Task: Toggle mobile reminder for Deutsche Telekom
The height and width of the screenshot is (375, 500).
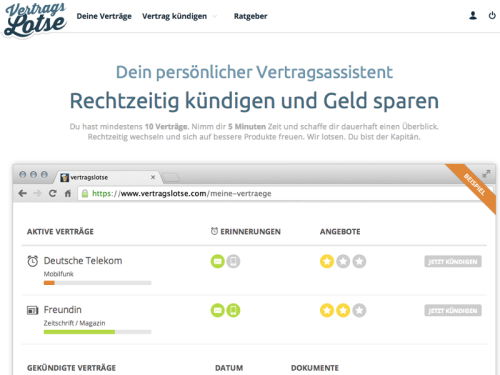Action: [x=233, y=261]
